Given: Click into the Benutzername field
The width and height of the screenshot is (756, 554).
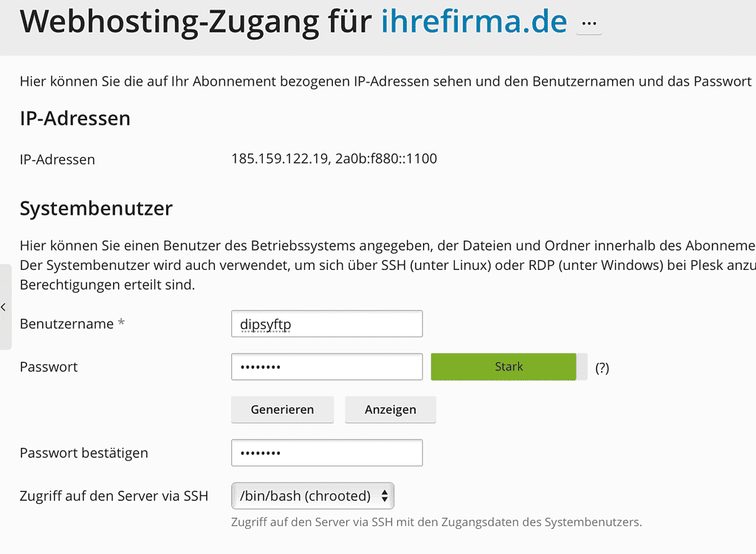Looking at the screenshot, I should click(x=327, y=324).
